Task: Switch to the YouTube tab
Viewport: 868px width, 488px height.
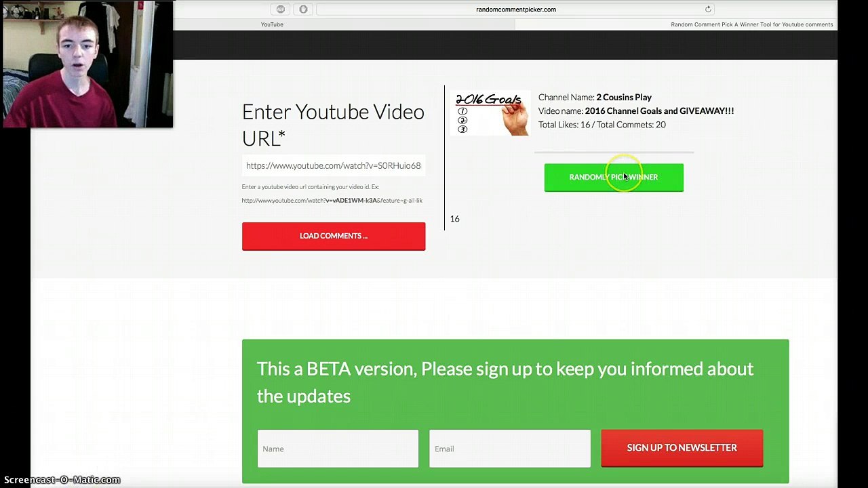Action: pyautogui.click(x=272, y=24)
